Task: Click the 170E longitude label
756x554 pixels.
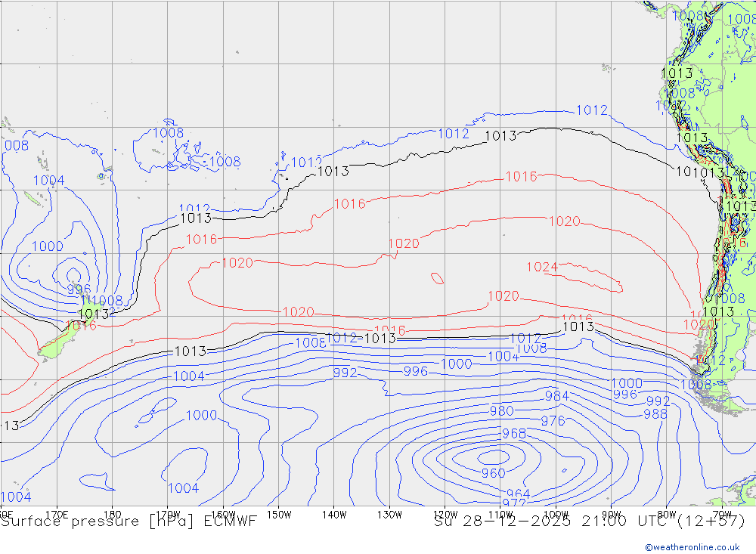Action: (57, 515)
